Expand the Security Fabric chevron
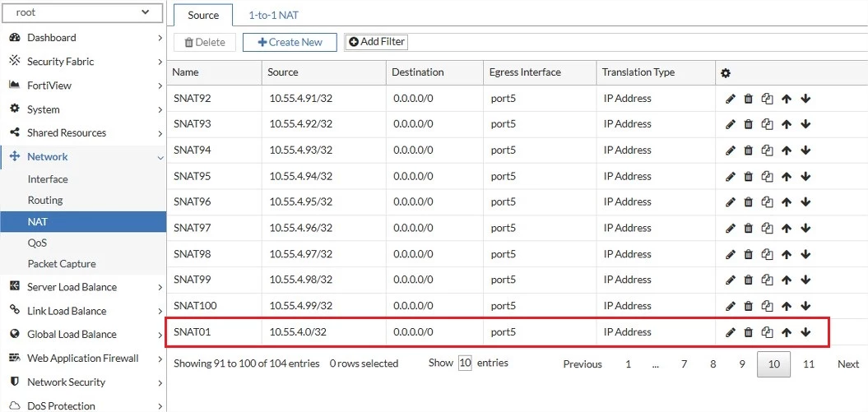 click(160, 62)
